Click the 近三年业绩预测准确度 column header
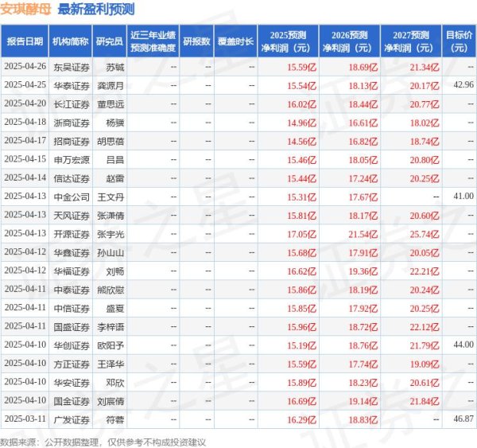The width and height of the screenshot is (477, 448). click(153, 41)
